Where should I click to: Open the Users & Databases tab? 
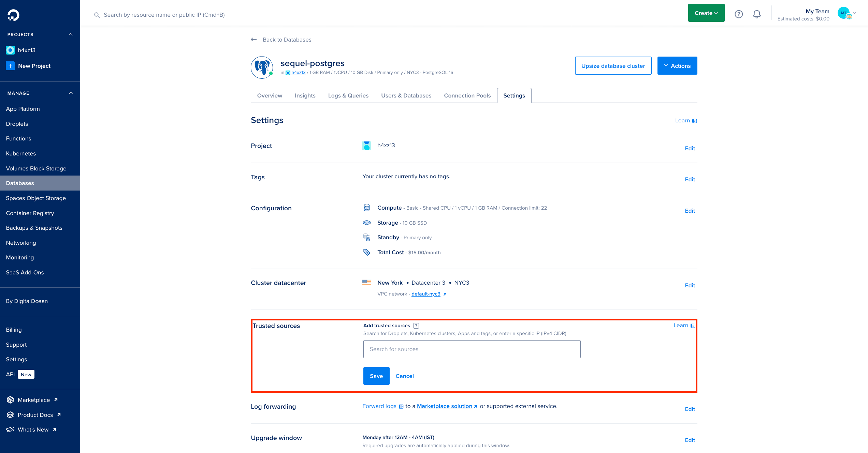click(x=406, y=95)
